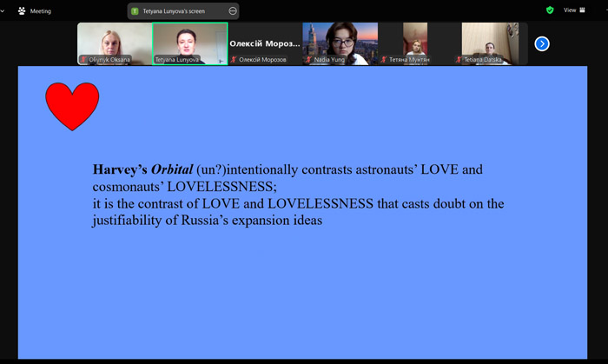The width and height of the screenshot is (608, 364).
Task: Click the Meeting label in title bar
Action: (40, 11)
